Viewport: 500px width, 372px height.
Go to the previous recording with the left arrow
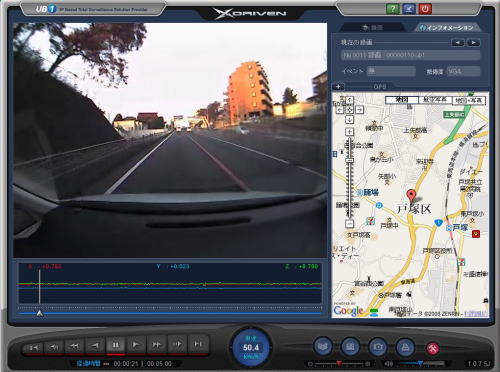coord(458,43)
